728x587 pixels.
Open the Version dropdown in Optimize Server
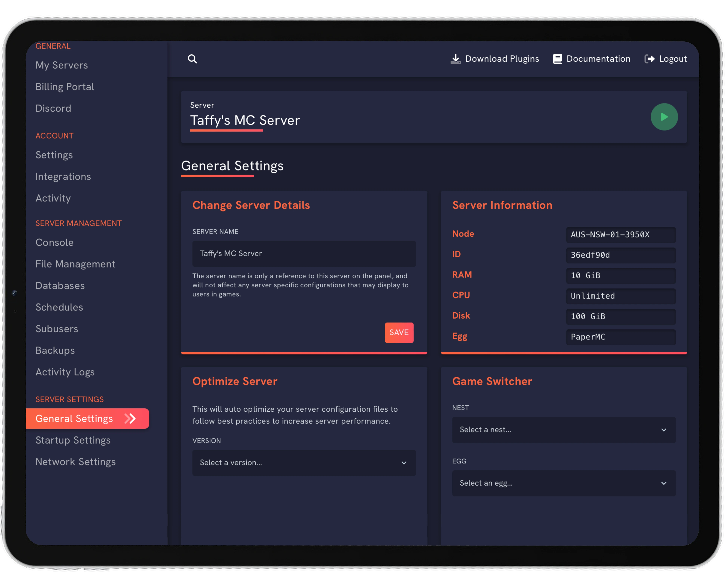(x=304, y=463)
